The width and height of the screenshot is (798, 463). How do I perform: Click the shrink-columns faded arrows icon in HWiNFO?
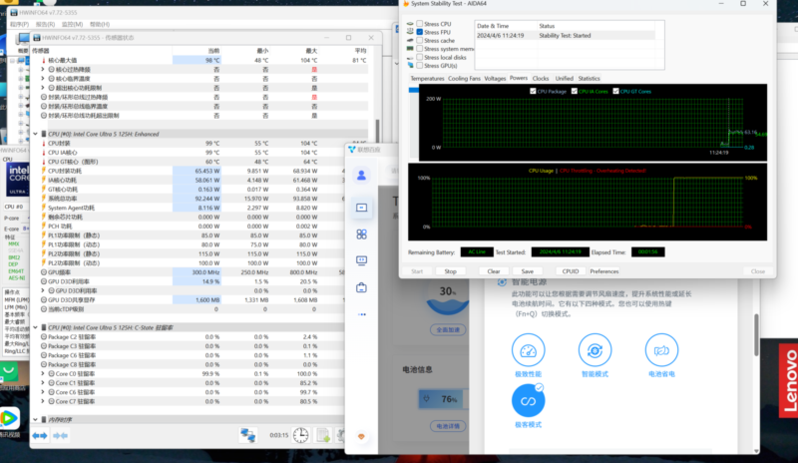[61, 436]
